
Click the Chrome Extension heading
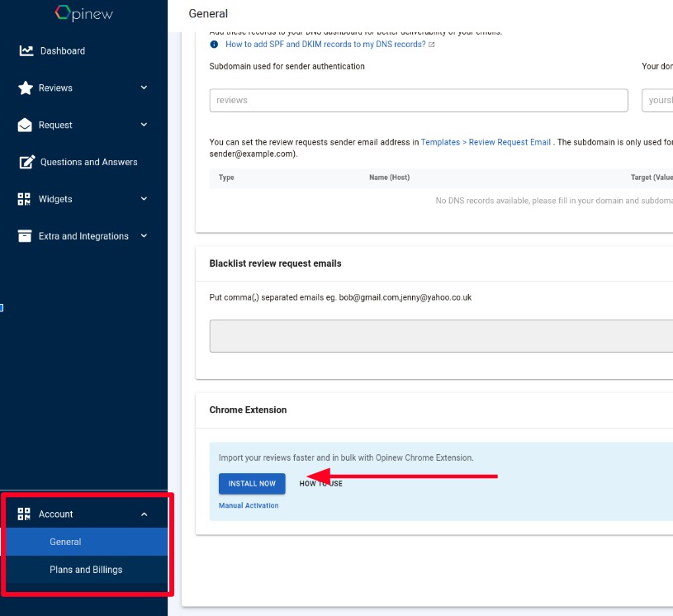click(248, 410)
